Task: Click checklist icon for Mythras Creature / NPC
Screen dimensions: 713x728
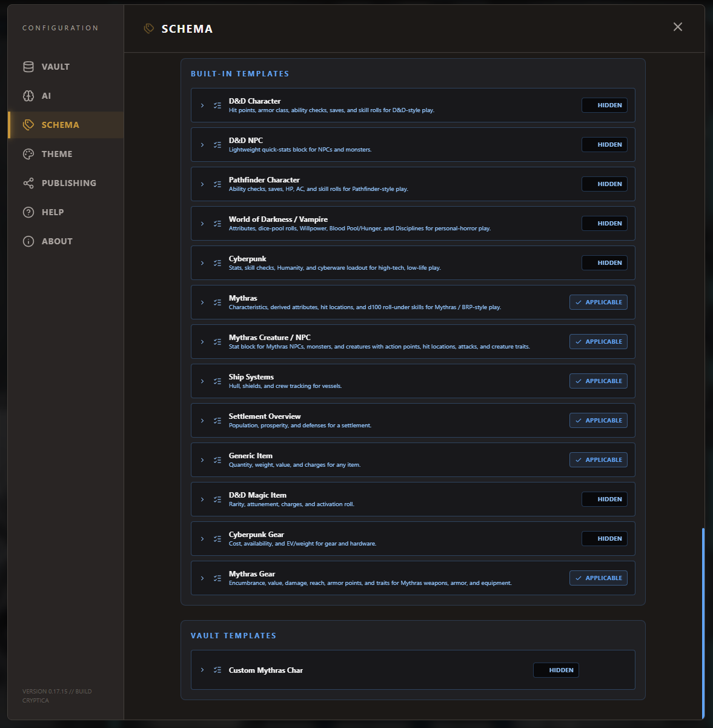Action: [x=217, y=342]
